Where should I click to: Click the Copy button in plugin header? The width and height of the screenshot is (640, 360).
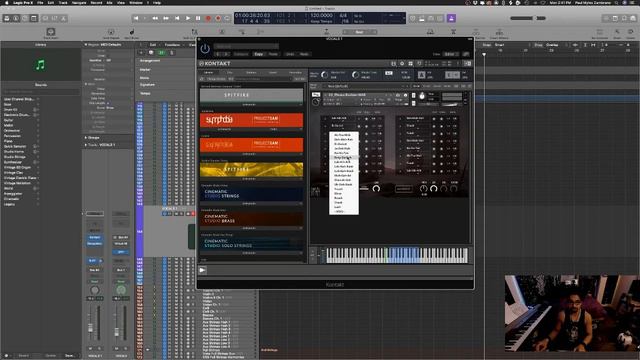(x=258, y=54)
